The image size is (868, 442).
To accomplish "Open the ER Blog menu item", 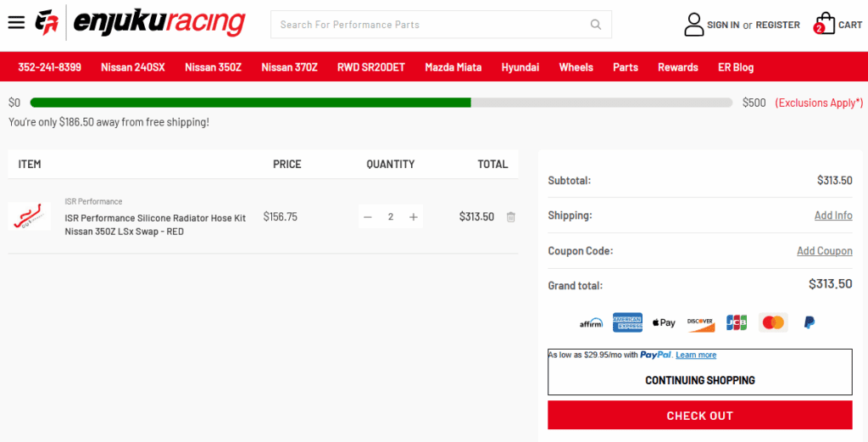I will (x=736, y=68).
